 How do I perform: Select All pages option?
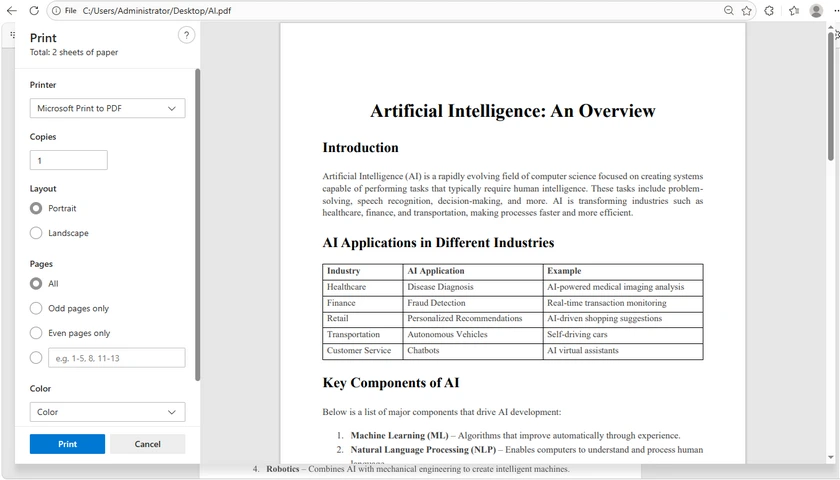[36, 283]
